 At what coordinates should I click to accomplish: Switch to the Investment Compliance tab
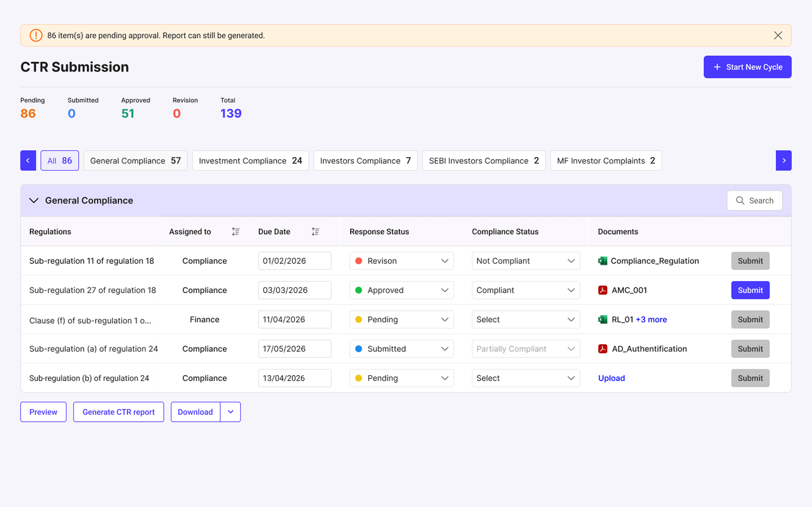[x=250, y=160]
